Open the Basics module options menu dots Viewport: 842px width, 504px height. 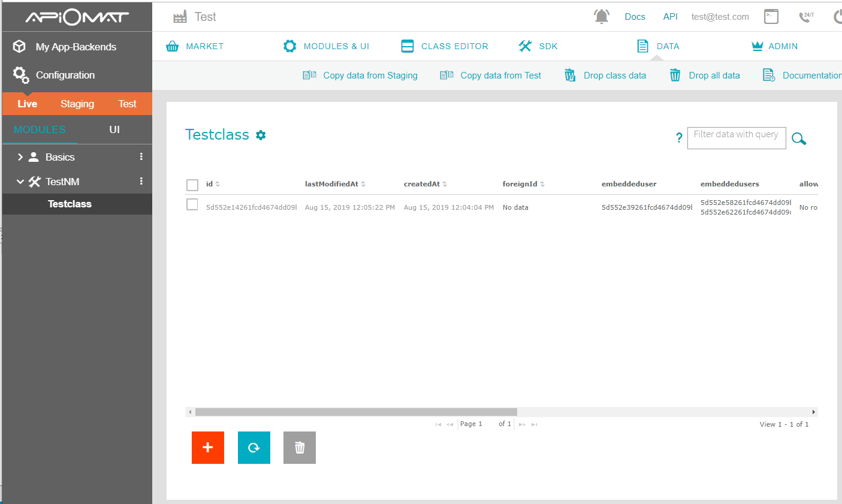[x=141, y=156]
